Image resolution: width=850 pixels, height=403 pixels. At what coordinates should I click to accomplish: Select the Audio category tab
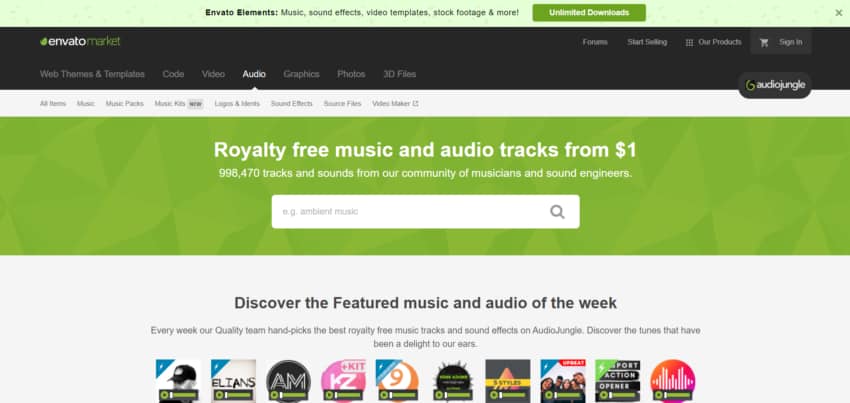[254, 74]
